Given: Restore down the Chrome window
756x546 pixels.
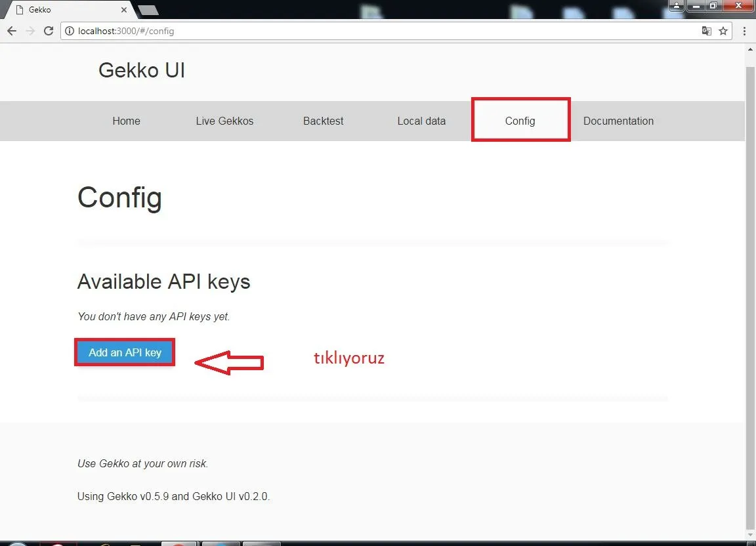Looking at the screenshot, I should click(713, 5).
